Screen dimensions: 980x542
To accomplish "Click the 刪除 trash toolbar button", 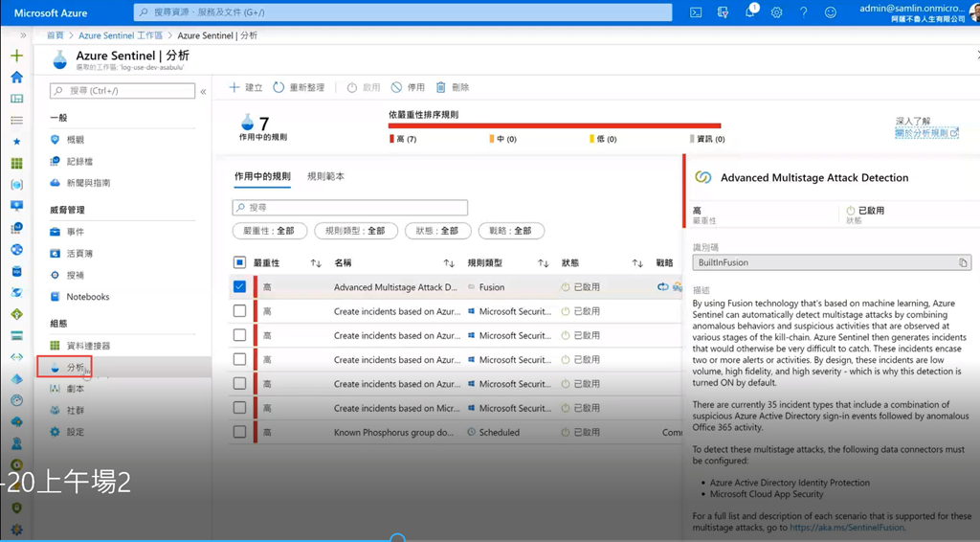I will click(x=453, y=87).
